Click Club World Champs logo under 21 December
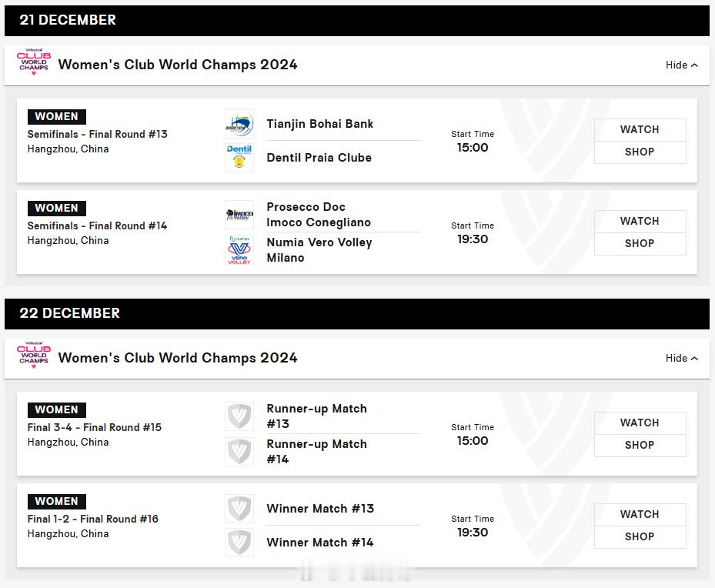 [33, 63]
